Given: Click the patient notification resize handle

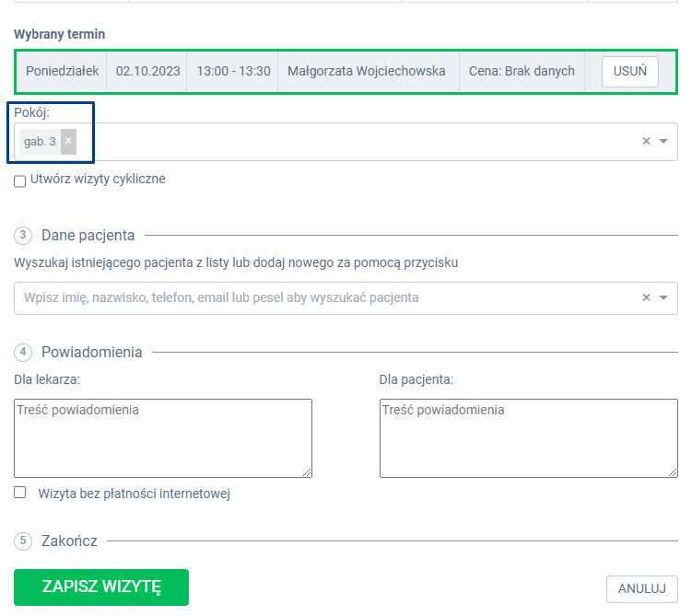Looking at the screenshot, I should click(x=672, y=472).
